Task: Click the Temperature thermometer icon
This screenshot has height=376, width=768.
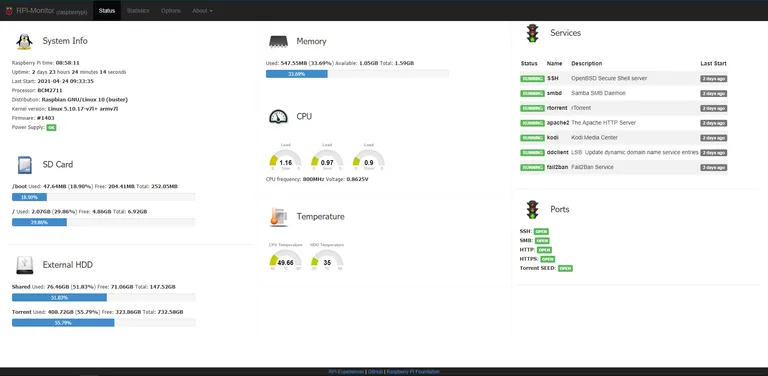Action: 278,216
